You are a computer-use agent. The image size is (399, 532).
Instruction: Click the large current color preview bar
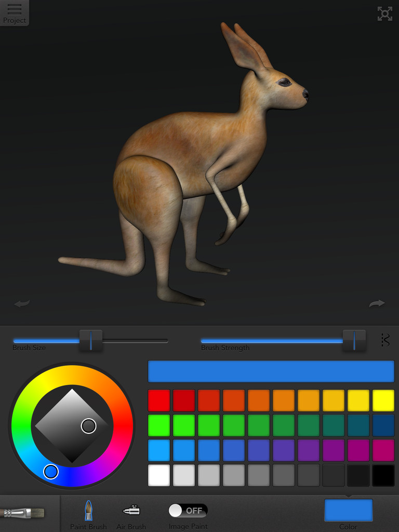[271, 371]
